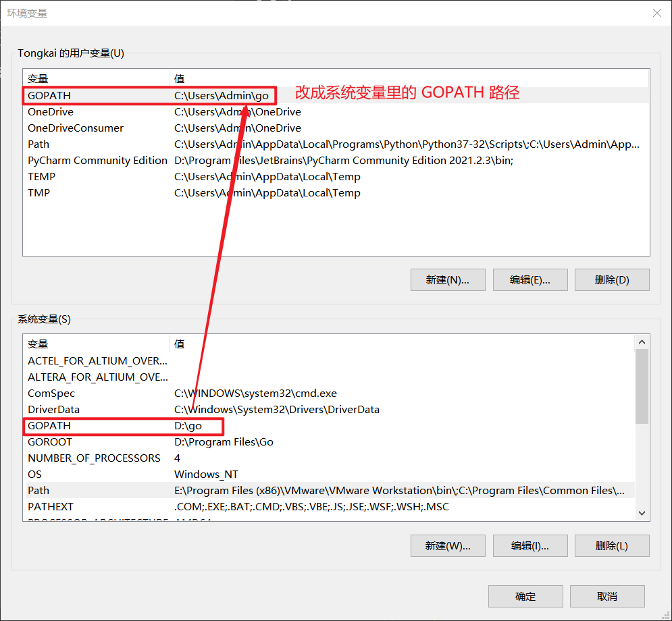Select GOROOT system variable row
Screen dimensions: 672x621
tap(329, 442)
